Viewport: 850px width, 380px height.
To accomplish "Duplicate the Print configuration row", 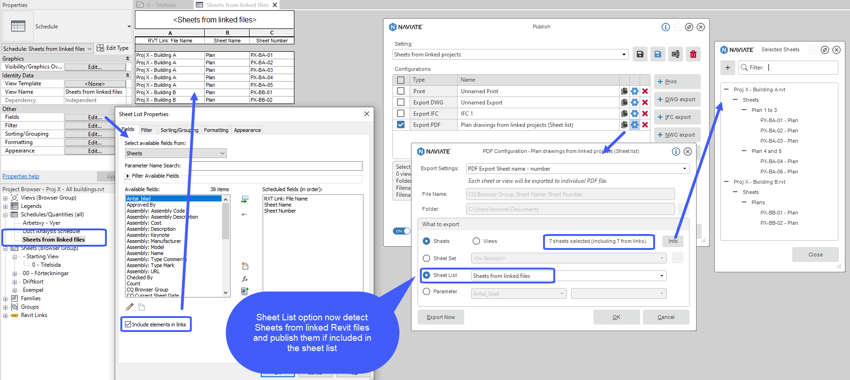I will (x=624, y=91).
